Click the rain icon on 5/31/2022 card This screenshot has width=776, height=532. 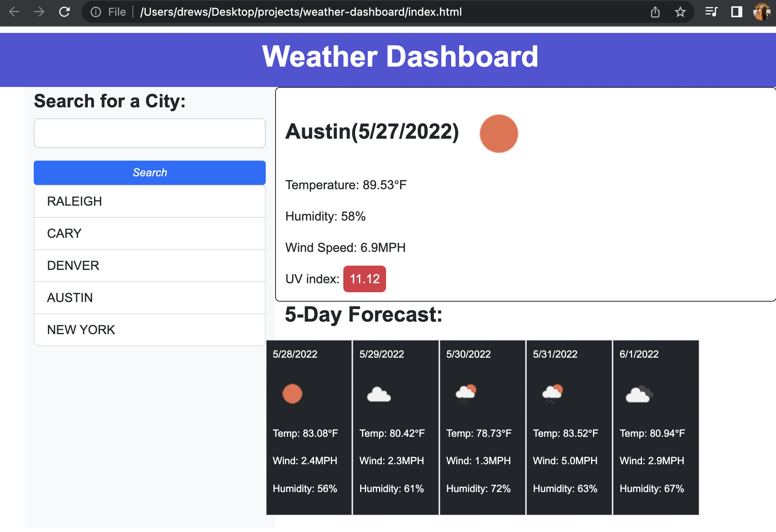pyautogui.click(x=553, y=393)
